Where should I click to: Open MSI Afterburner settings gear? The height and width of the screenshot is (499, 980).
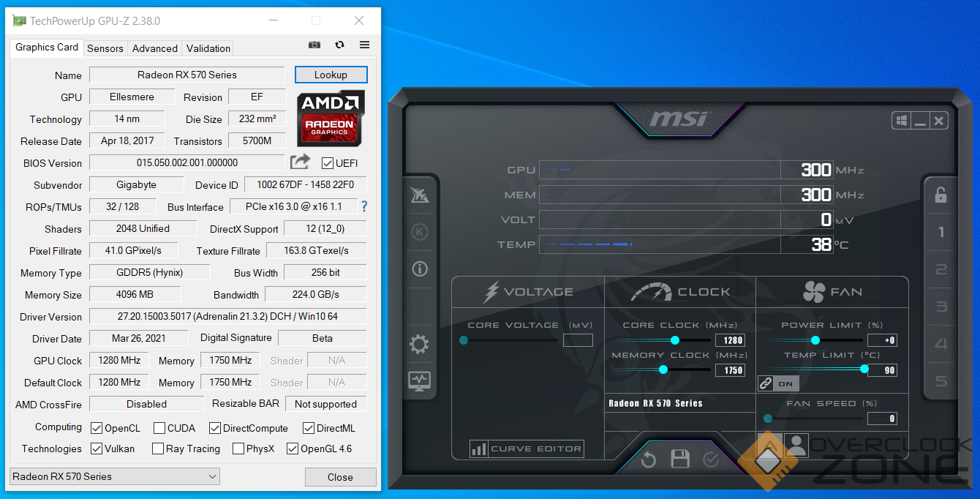419,345
